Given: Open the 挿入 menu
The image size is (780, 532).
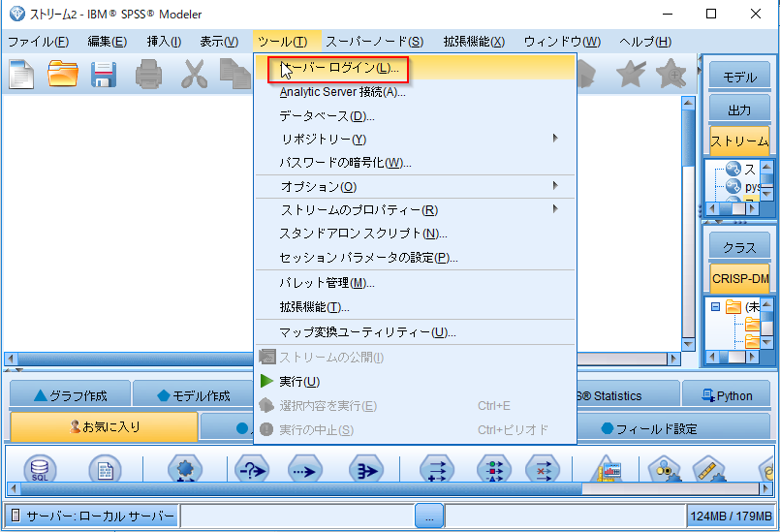Looking at the screenshot, I should (x=164, y=42).
